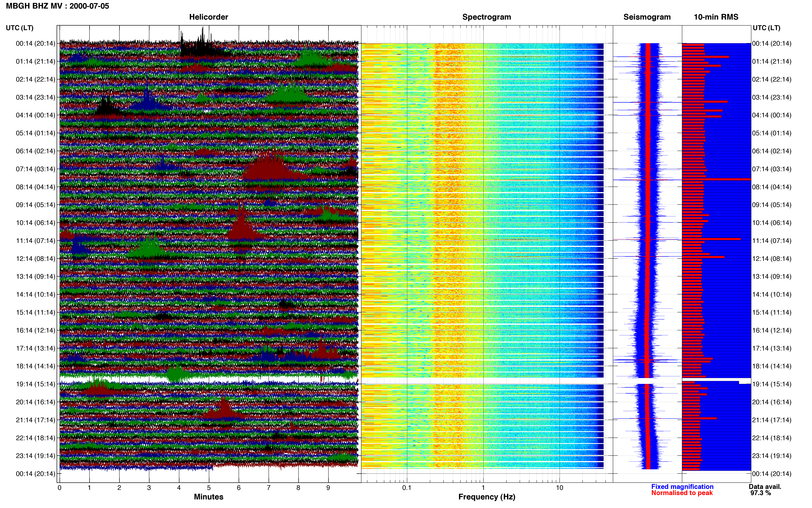The image size is (812, 508).
Task: Select the Spectrogram panel heading
Action: [487, 17]
